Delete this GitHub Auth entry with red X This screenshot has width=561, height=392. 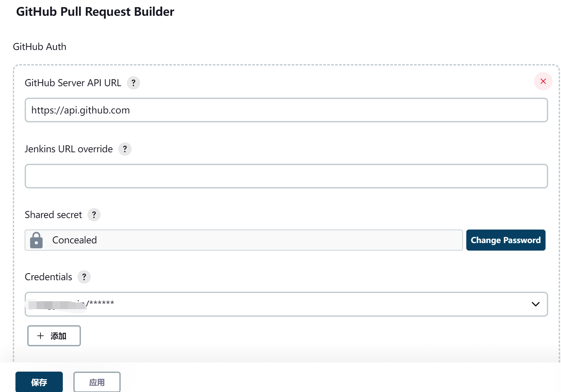click(x=543, y=81)
